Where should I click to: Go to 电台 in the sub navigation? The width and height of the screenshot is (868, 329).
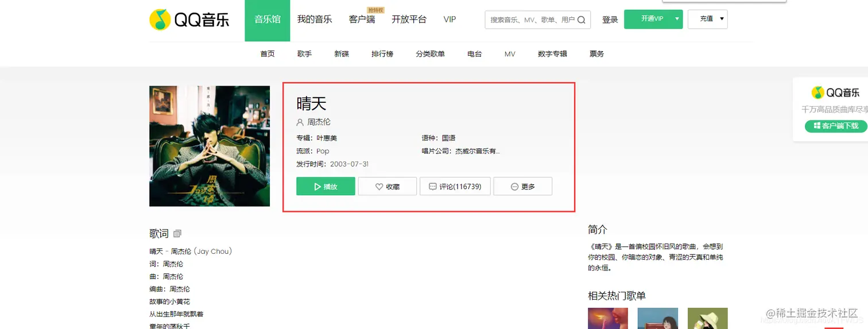[474, 54]
